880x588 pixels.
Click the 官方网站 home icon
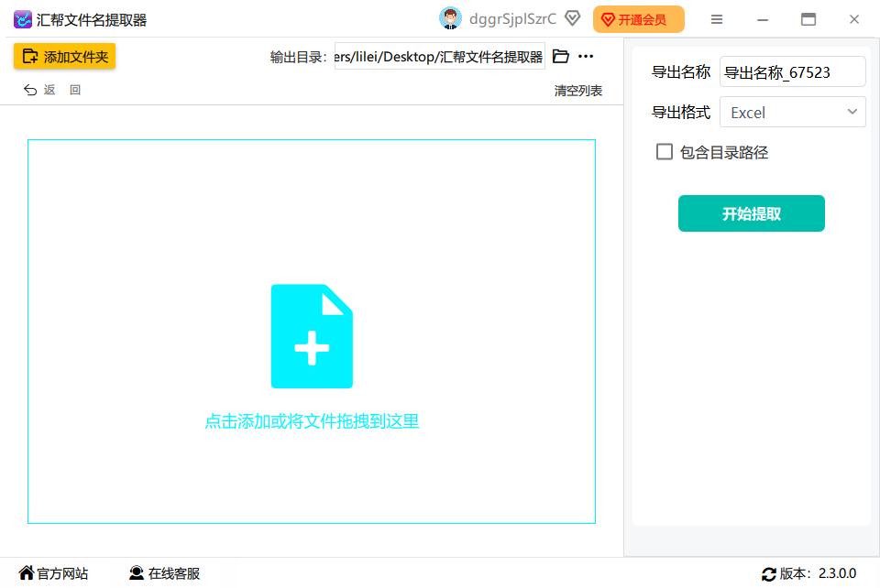coord(28,573)
